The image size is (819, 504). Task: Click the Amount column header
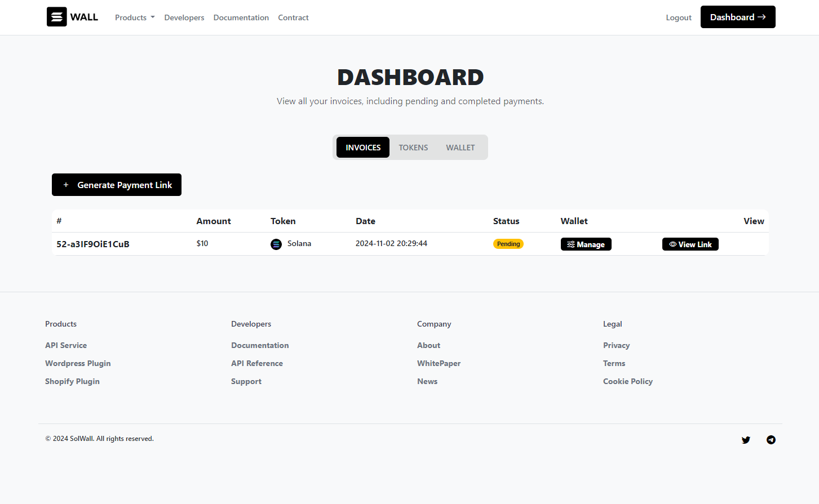(x=214, y=221)
